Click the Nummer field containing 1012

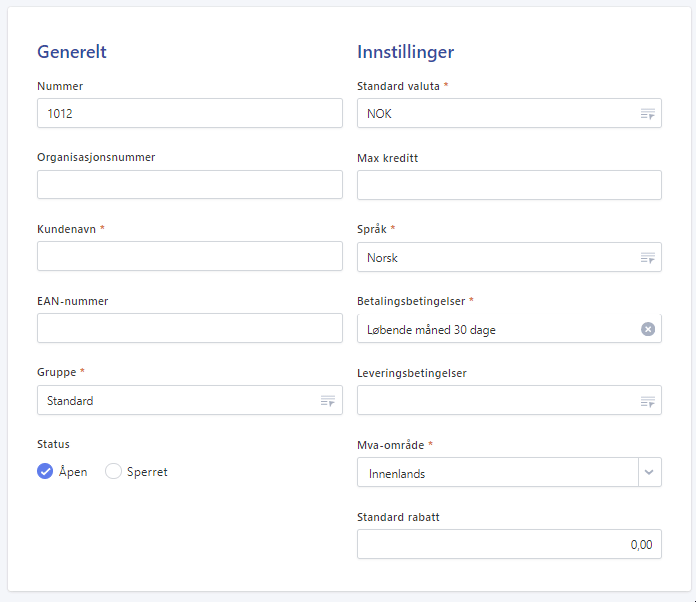190,113
